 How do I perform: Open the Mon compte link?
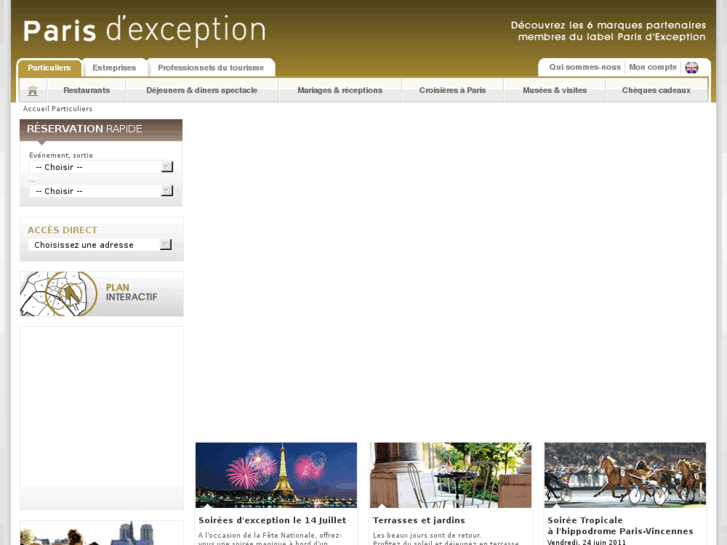point(653,67)
